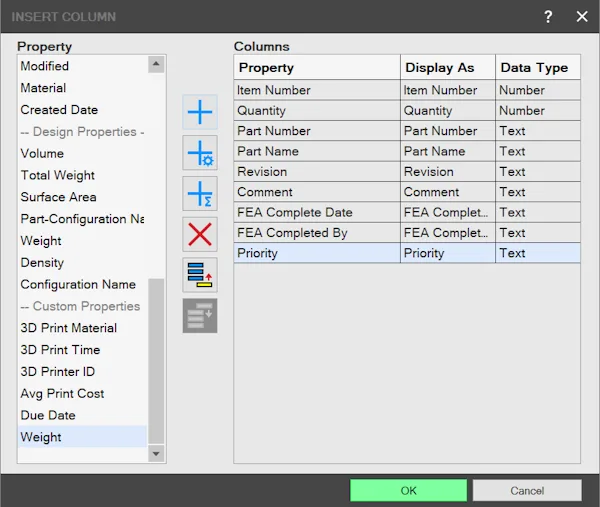600x507 pixels.
Task: Select Created Date in the property list
Action: pyautogui.click(x=82, y=109)
